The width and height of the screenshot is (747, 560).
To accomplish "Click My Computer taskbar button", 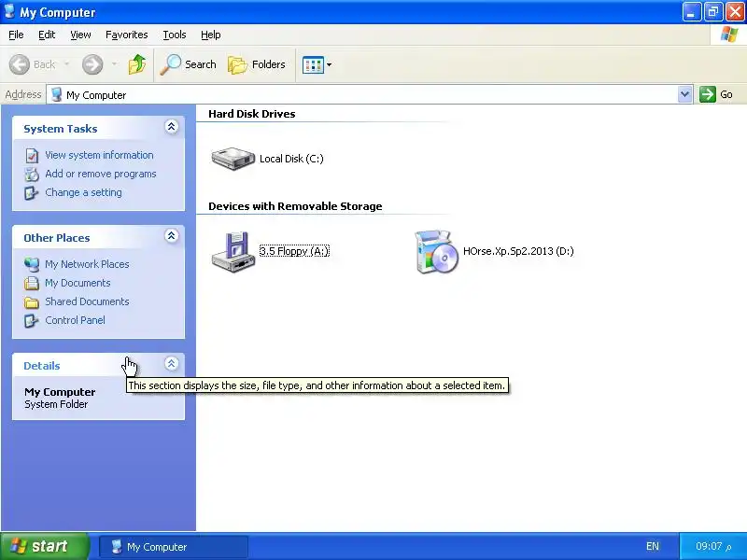I will coord(174,547).
